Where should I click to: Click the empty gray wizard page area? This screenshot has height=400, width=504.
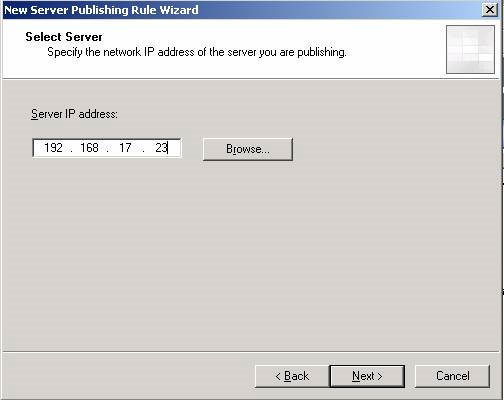[x=250, y=253]
